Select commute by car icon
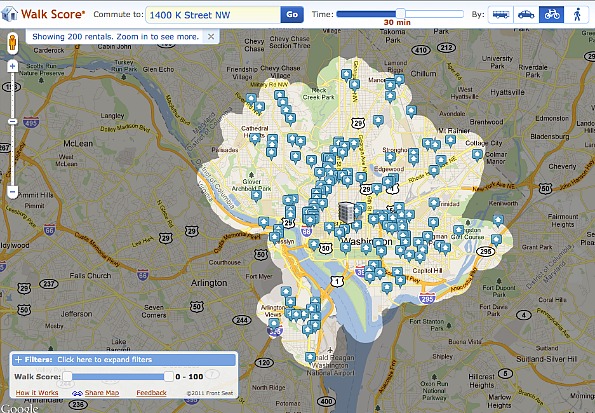Screen dimensions: 595x413 (x=526, y=15)
